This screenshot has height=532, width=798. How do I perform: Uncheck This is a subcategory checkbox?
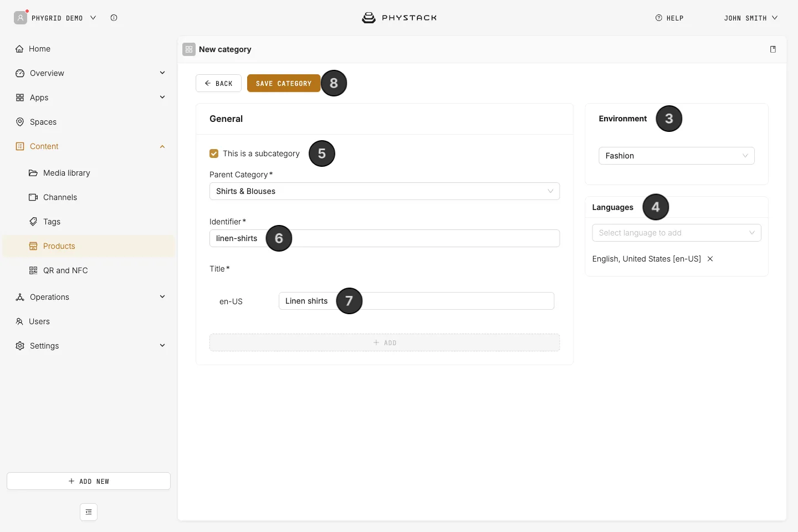pos(214,154)
